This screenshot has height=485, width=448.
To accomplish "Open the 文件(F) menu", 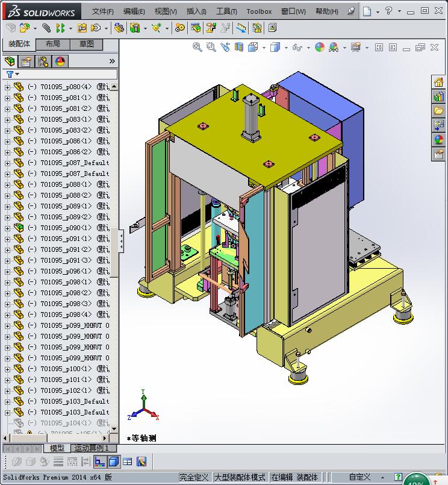I will tap(102, 11).
